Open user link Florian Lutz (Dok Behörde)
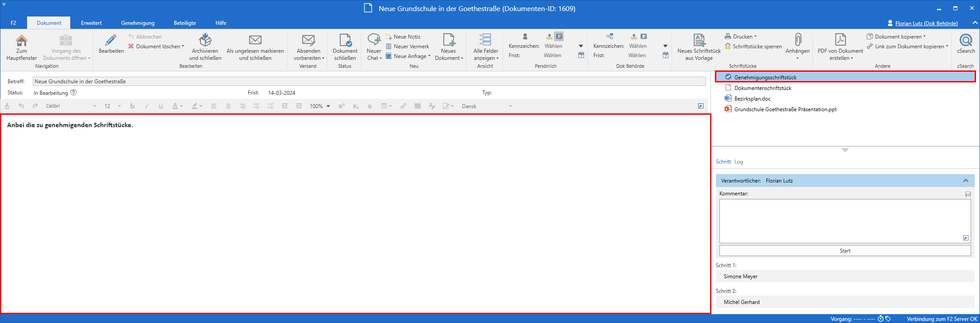This screenshot has height=323, width=980. pyautogui.click(x=926, y=23)
